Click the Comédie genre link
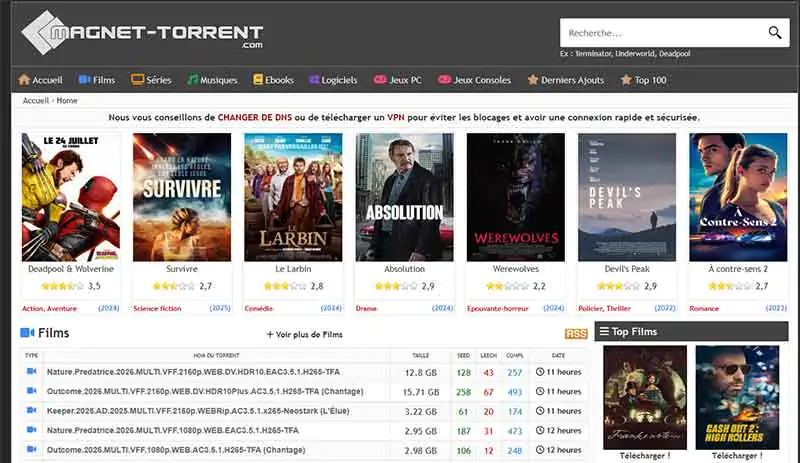 pyautogui.click(x=258, y=308)
